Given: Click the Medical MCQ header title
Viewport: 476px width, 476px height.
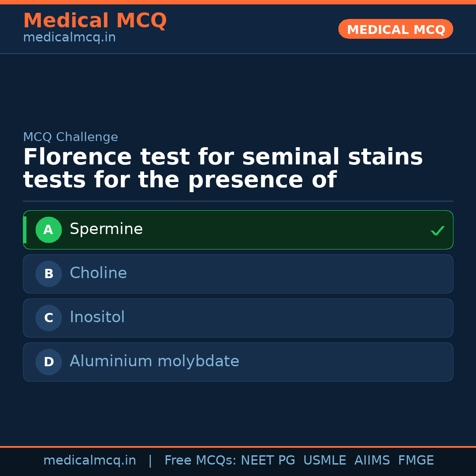Looking at the screenshot, I should pyautogui.click(x=95, y=21).
